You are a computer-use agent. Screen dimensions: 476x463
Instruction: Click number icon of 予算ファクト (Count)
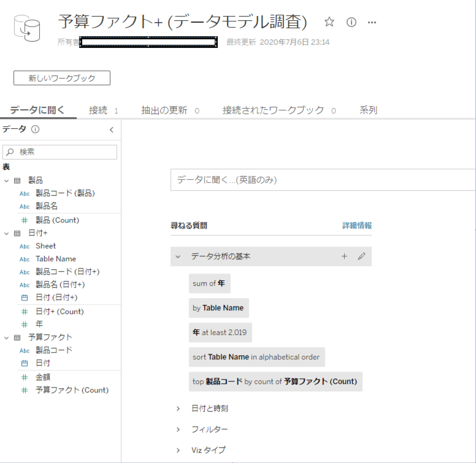(25, 390)
